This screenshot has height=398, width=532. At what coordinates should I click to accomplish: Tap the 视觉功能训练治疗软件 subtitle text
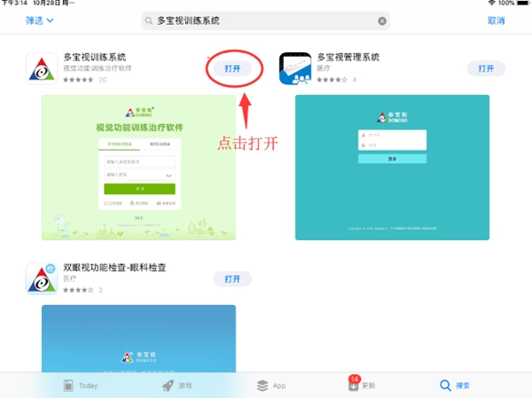[98, 68]
